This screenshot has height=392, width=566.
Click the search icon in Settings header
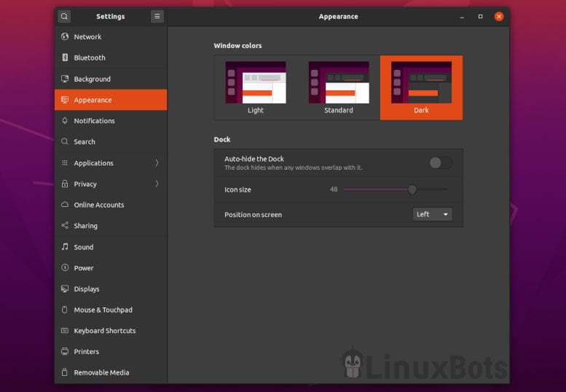tap(64, 16)
